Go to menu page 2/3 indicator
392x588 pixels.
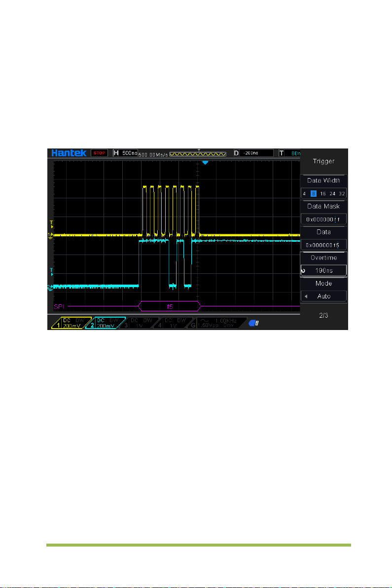click(324, 315)
